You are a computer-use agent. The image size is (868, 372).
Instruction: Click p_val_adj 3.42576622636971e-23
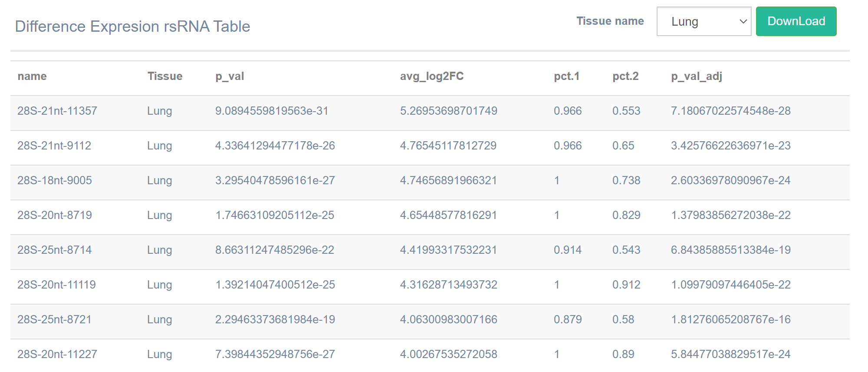(x=731, y=146)
